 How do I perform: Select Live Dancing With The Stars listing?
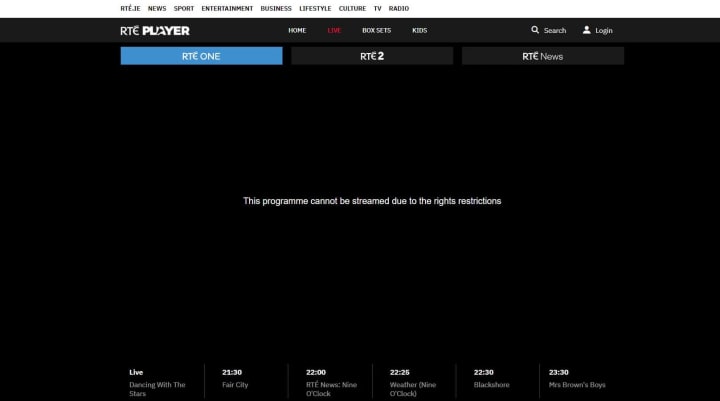click(161, 383)
